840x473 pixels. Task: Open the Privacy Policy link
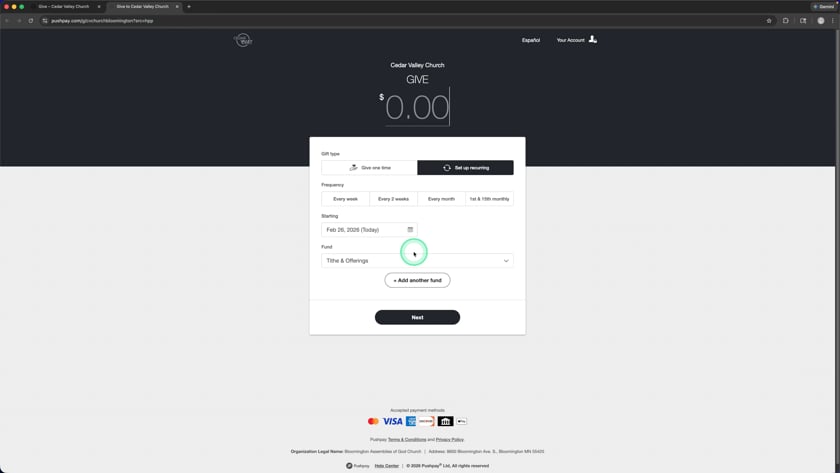click(x=450, y=439)
